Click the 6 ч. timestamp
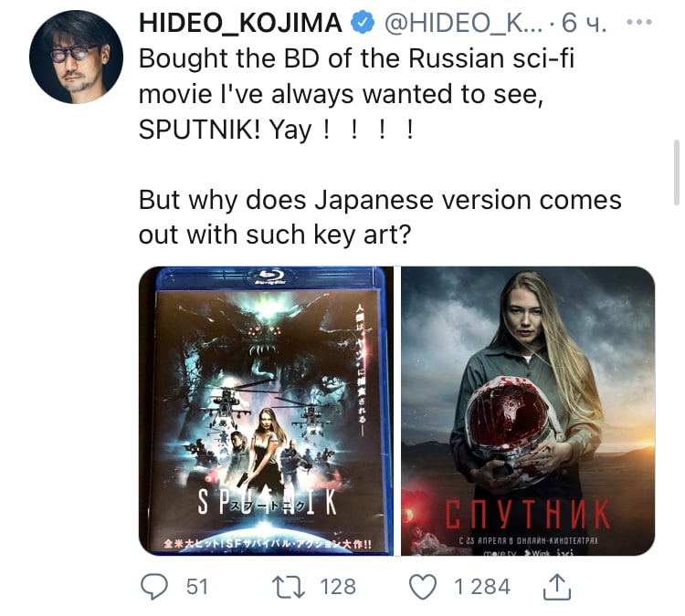The width and height of the screenshot is (685, 616). click(x=584, y=23)
